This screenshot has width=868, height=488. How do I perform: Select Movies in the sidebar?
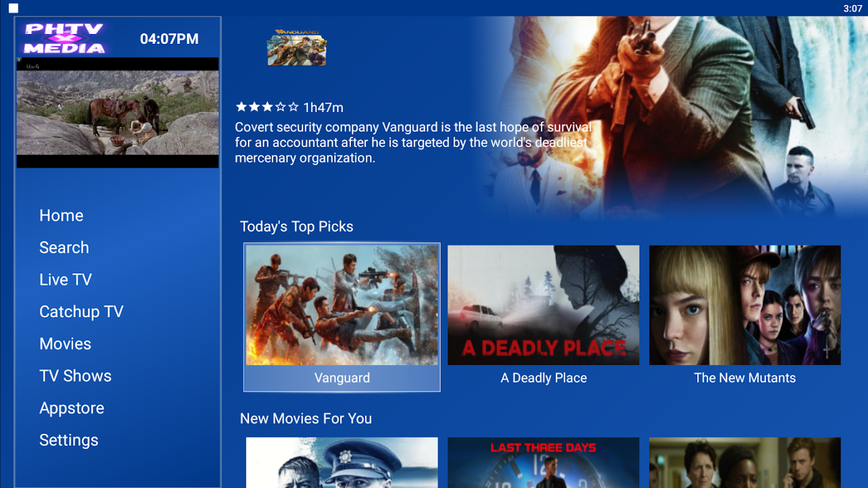pos(65,344)
